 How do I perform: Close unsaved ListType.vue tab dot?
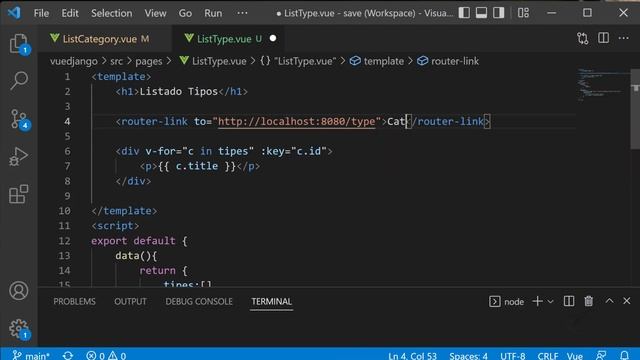[273, 38]
